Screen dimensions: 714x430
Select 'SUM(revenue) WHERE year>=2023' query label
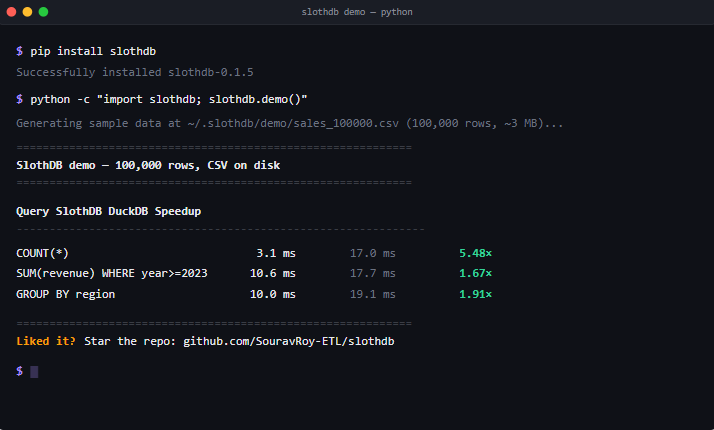click(112, 273)
